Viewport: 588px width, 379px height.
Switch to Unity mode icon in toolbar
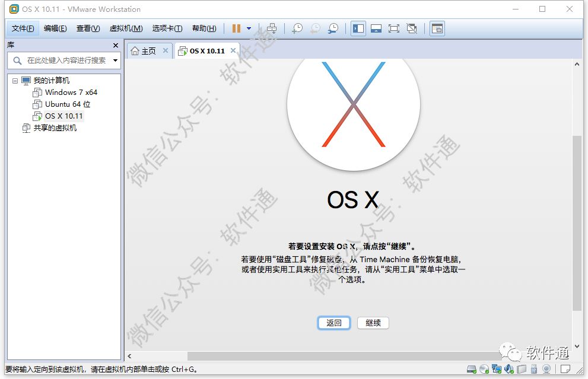(x=412, y=28)
